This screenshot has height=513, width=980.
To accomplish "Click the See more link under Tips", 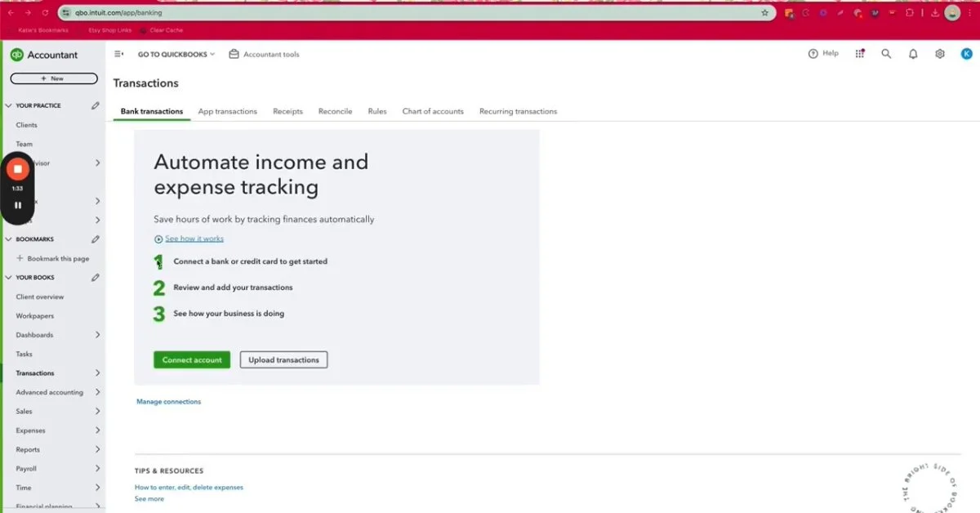I will point(149,499).
